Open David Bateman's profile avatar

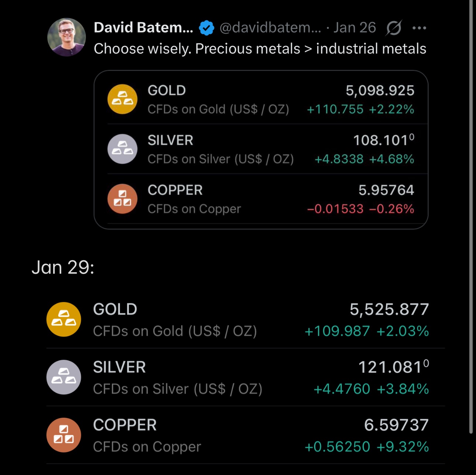coord(67,37)
